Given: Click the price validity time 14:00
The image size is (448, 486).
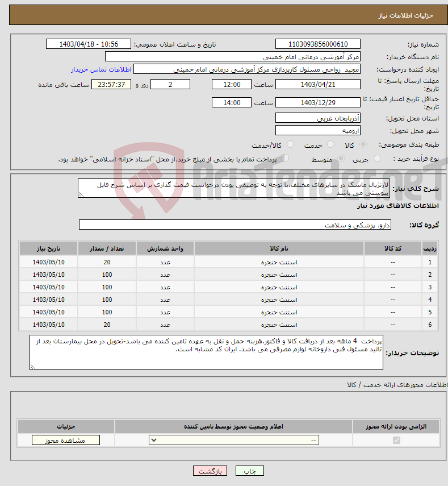Looking at the screenshot, I should (x=232, y=102).
